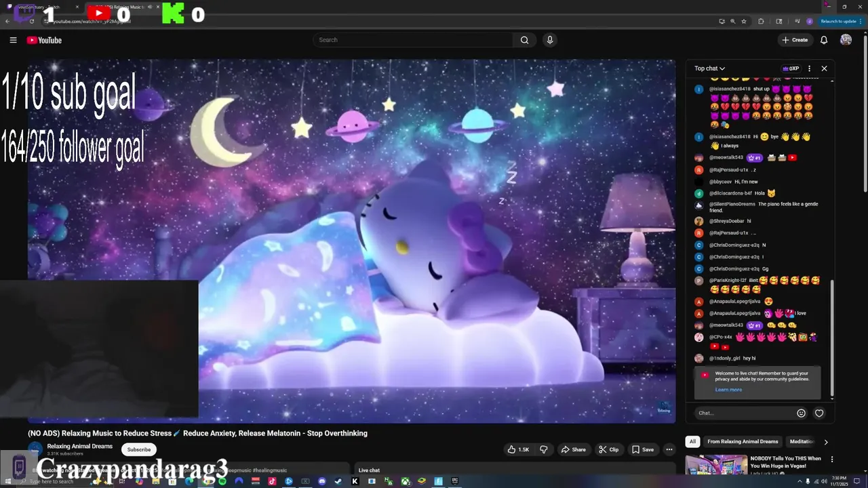
Task: Open Epic Games Launcher on the taskbar
Action: tap(454, 481)
